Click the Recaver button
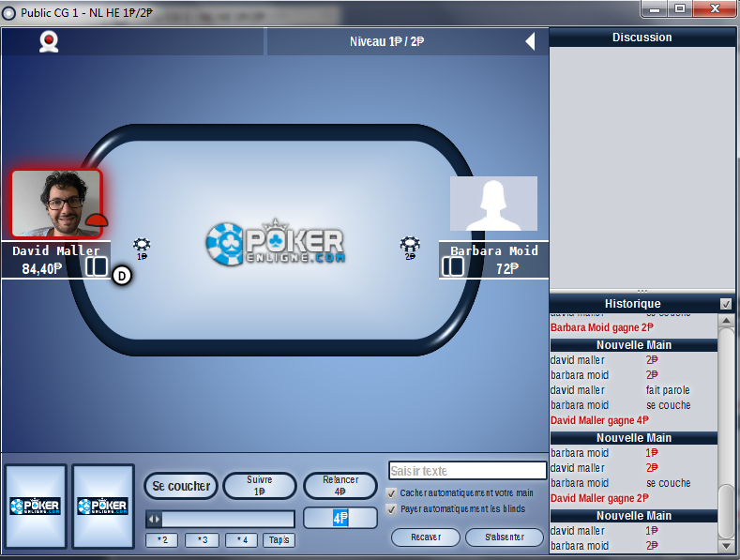 tap(426, 537)
